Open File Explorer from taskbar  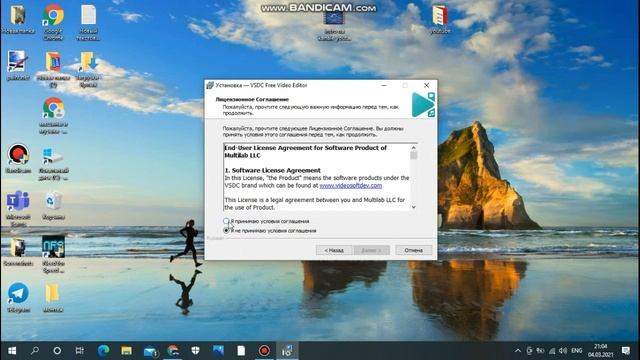[126, 351]
